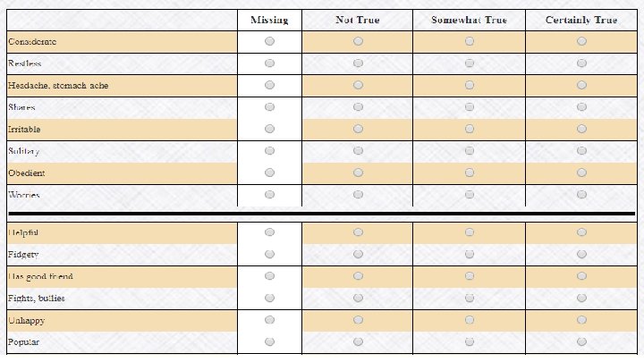644x362 pixels.
Task: Select Not True for Fidgety
Action: coord(358,254)
